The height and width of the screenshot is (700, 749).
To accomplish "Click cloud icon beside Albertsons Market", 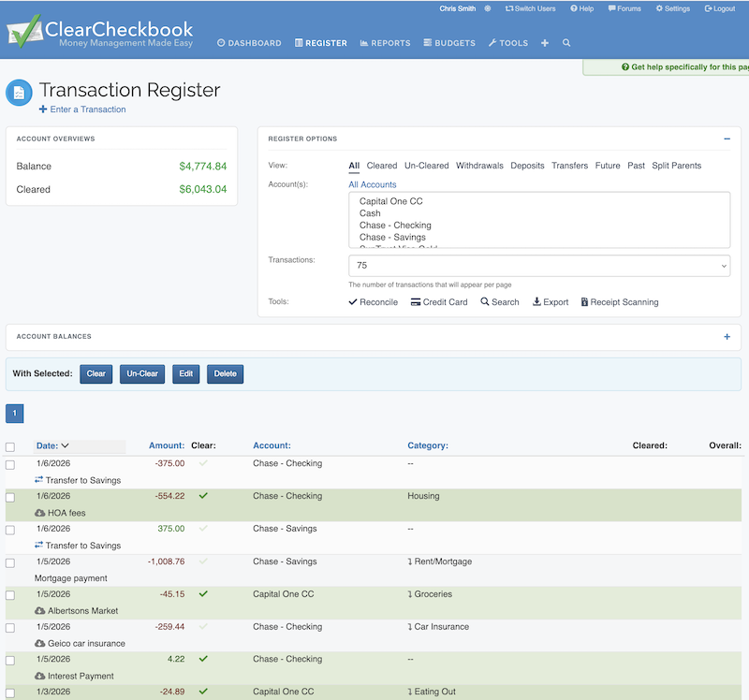I will coord(40,611).
